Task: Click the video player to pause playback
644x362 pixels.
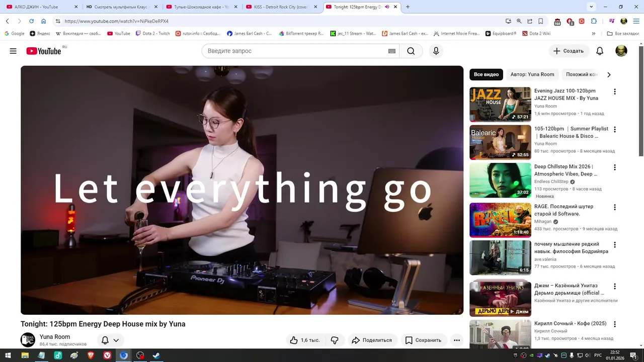Action: click(242, 190)
